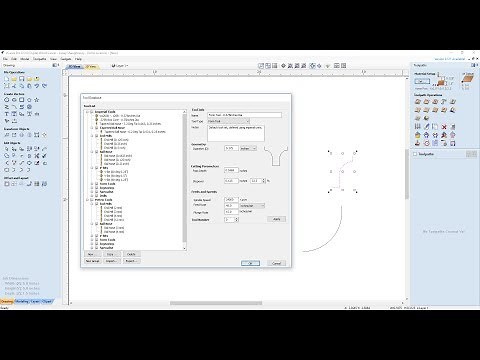Confirm the dialog with the OK button

(x=250, y=263)
